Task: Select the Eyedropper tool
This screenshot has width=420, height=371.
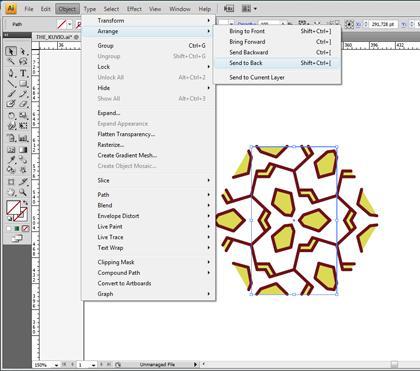Action: coord(11,159)
